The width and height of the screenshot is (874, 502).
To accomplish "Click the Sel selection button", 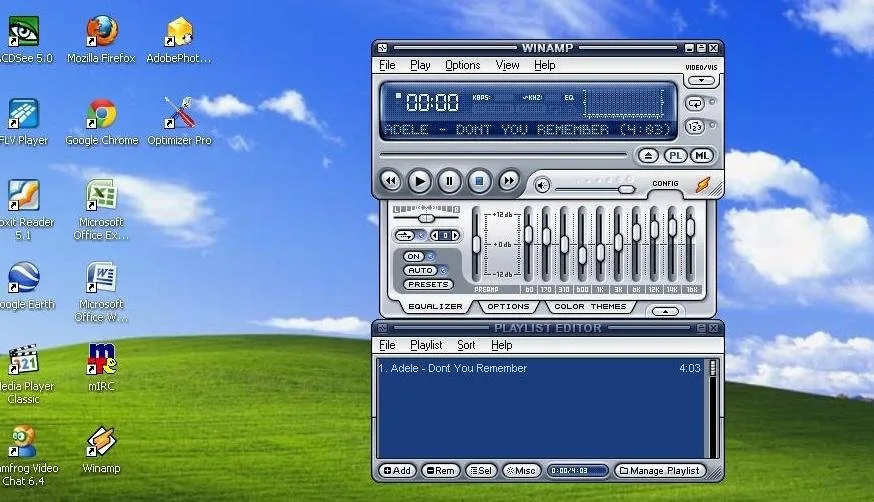I will tap(481, 471).
